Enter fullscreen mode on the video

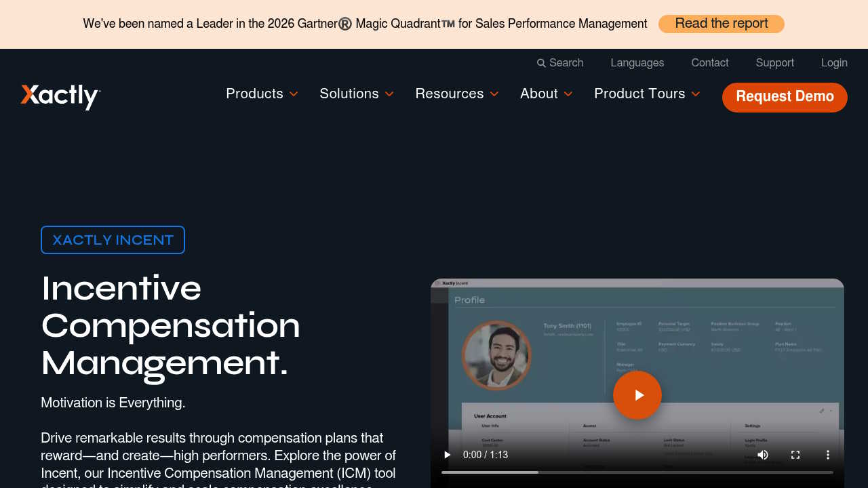pos(795,455)
